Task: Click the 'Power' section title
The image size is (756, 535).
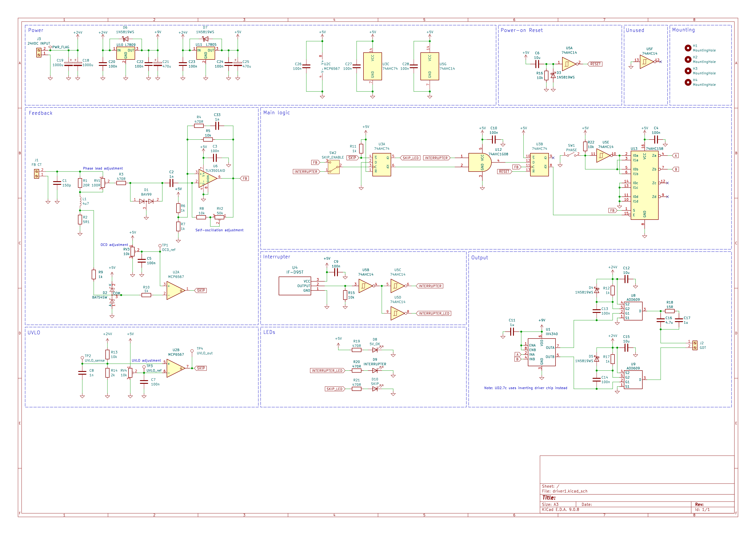Action: pos(36,30)
